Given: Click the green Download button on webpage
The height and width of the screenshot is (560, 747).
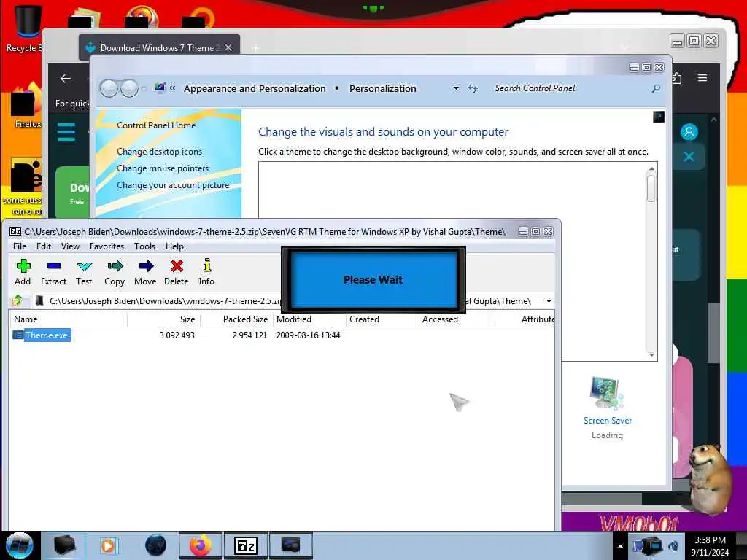Looking at the screenshot, I should [x=73, y=193].
